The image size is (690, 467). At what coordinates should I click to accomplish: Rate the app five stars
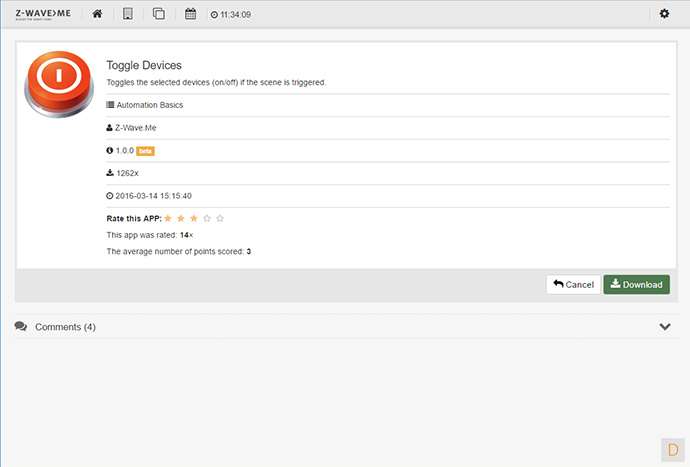[x=220, y=218]
